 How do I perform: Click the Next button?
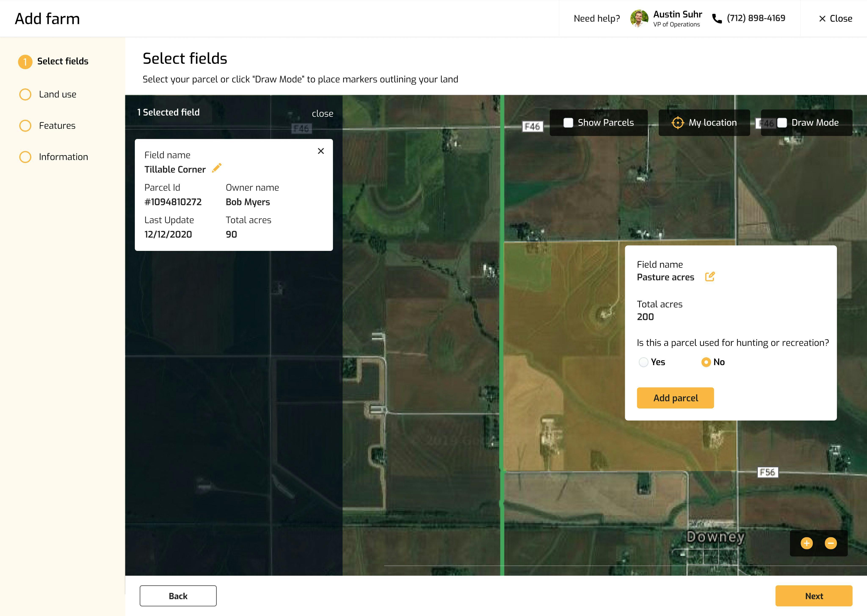point(814,595)
